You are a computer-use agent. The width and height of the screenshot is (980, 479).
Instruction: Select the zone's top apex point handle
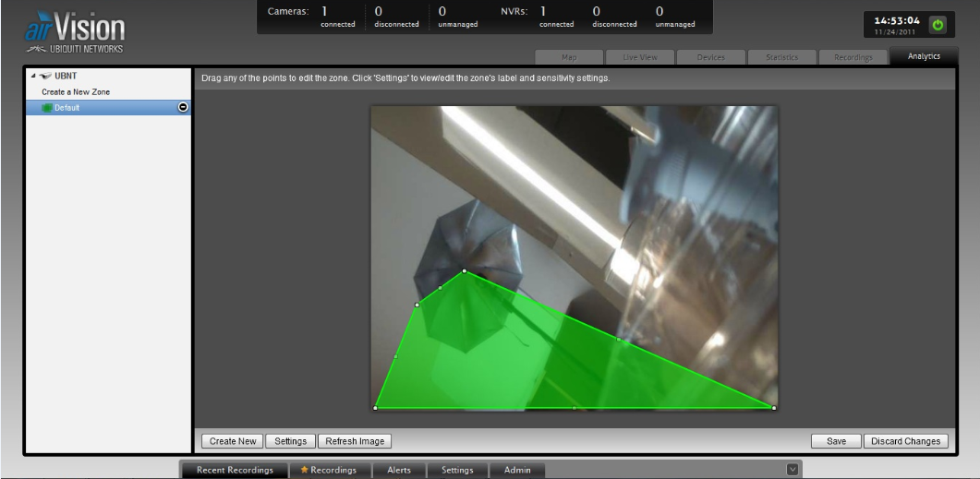point(464,270)
